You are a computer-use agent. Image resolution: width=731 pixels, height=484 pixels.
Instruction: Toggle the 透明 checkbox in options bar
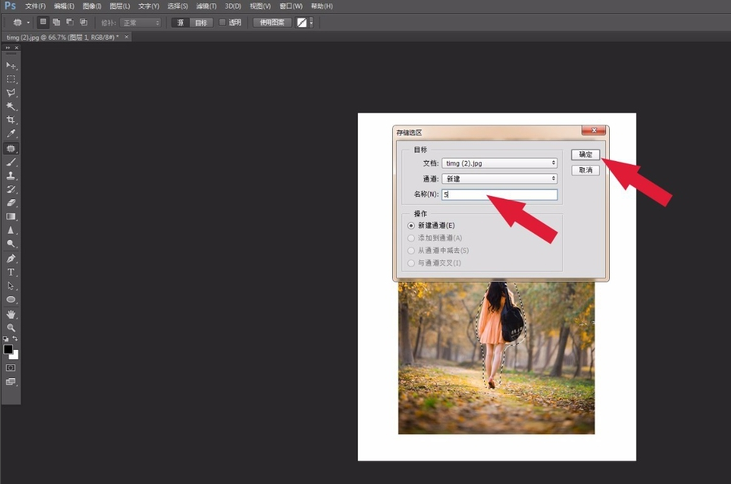coord(222,22)
